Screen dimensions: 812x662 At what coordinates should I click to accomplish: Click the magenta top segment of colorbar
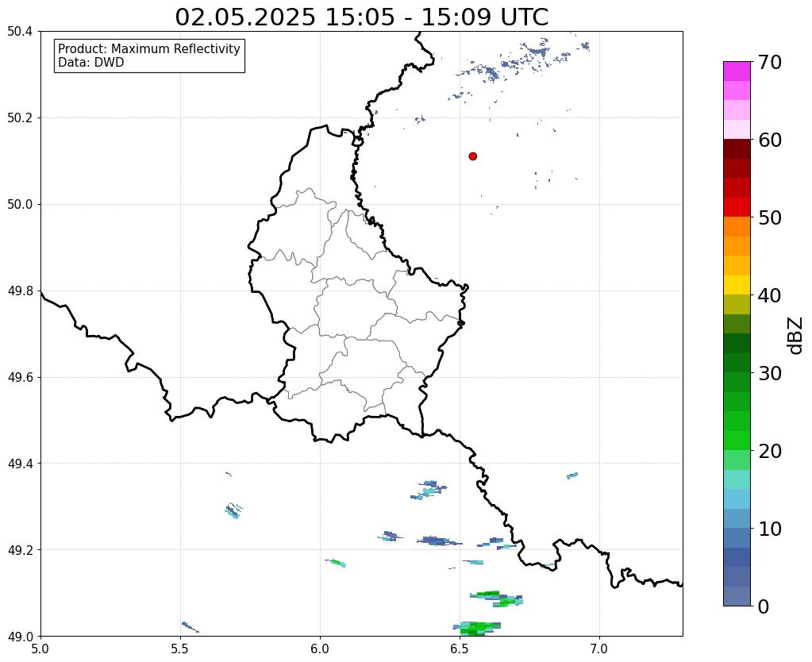(737, 71)
